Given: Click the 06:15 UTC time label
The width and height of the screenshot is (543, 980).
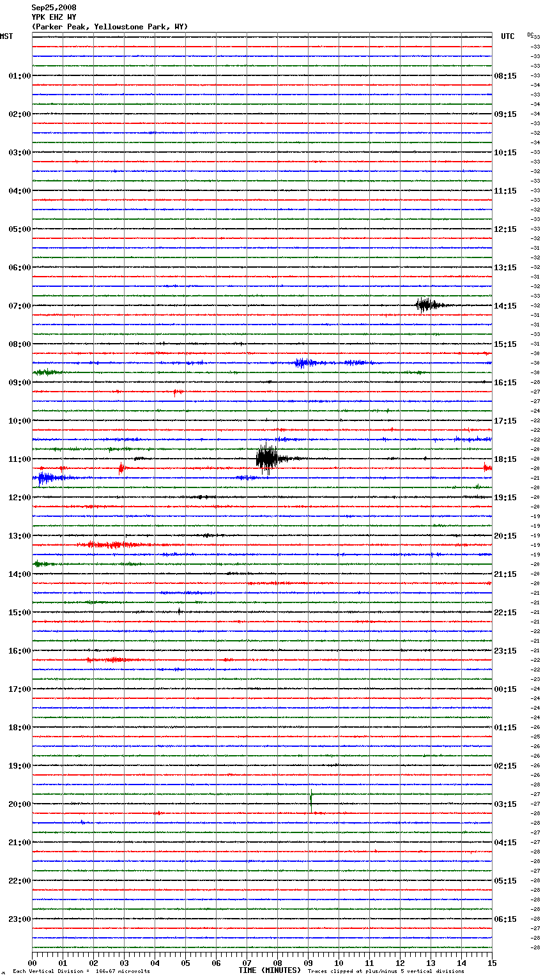Looking at the screenshot, I should tap(505, 919).
